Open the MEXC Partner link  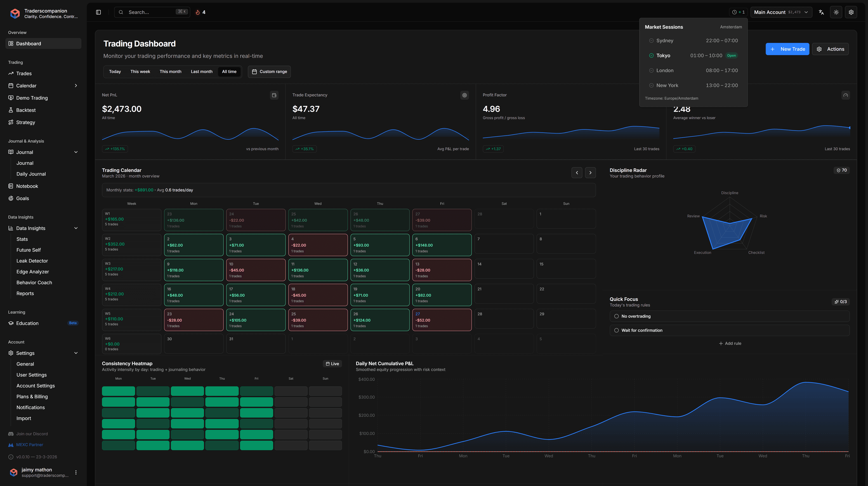pos(26,445)
